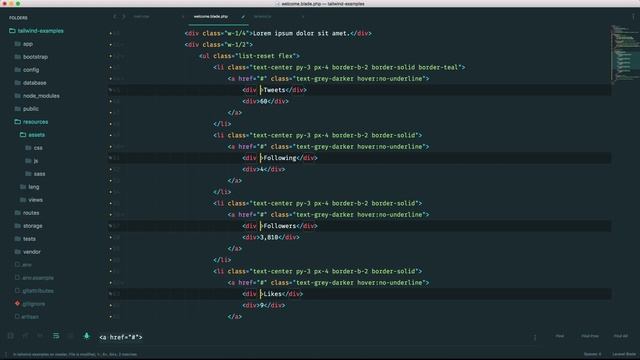Go forward with the right navigation arrow

click(124, 16)
